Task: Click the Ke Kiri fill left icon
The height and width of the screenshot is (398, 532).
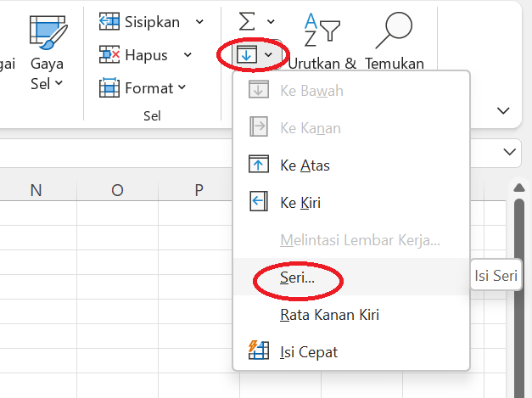Action: click(x=258, y=202)
